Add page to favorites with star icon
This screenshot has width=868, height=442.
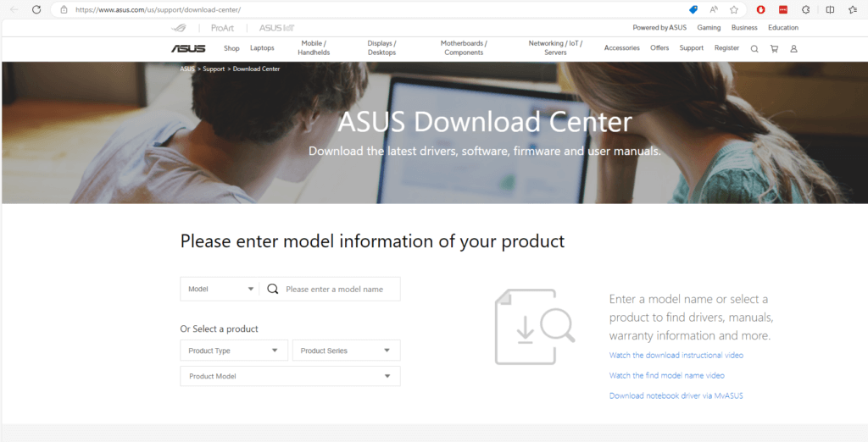pyautogui.click(x=734, y=9)
